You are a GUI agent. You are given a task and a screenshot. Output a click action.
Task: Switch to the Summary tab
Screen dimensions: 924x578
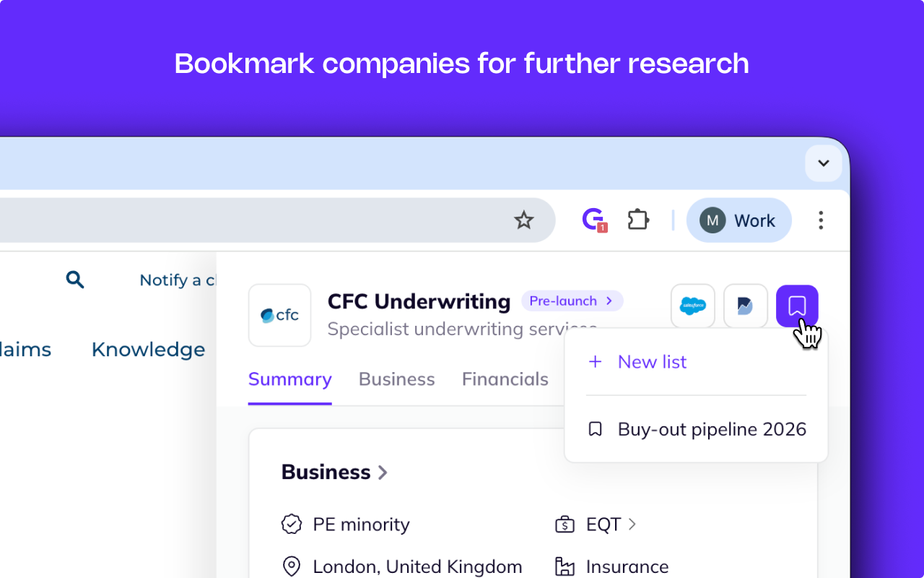[290, 379]
